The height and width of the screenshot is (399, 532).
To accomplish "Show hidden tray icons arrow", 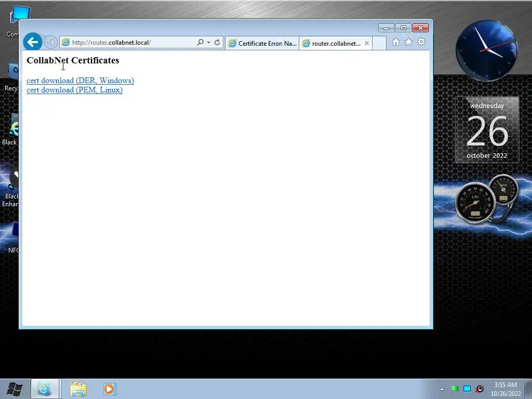I will point(442,389).
